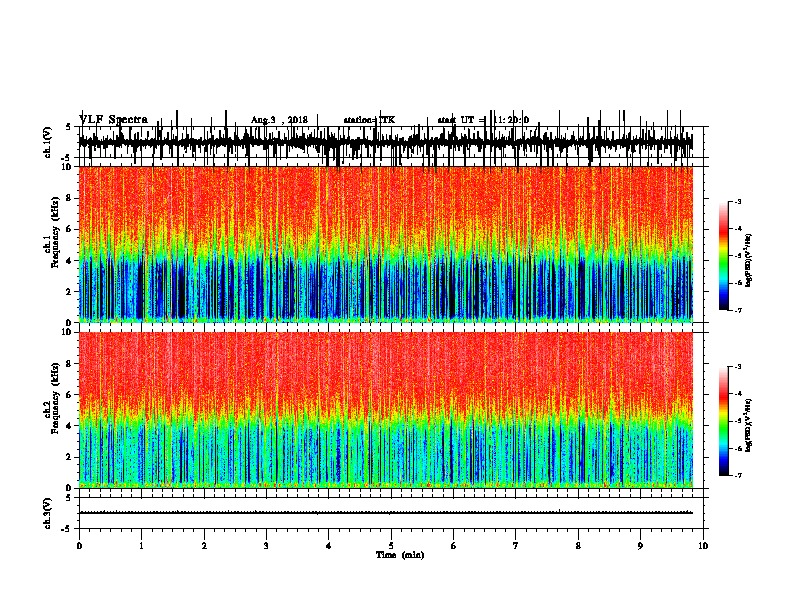Click time axis tick label "10"
792x612 pixels.
[703, 546]
